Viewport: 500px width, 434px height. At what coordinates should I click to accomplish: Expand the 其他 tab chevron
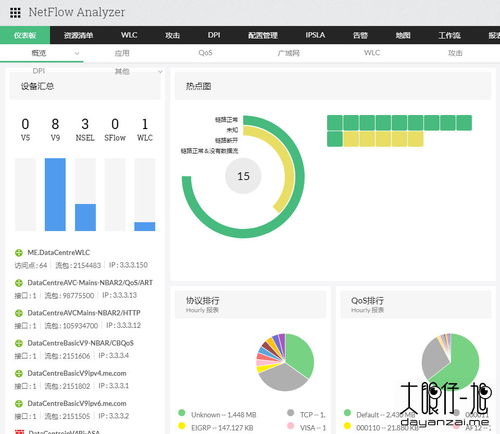pyautogui.click(x=160, y=72)
